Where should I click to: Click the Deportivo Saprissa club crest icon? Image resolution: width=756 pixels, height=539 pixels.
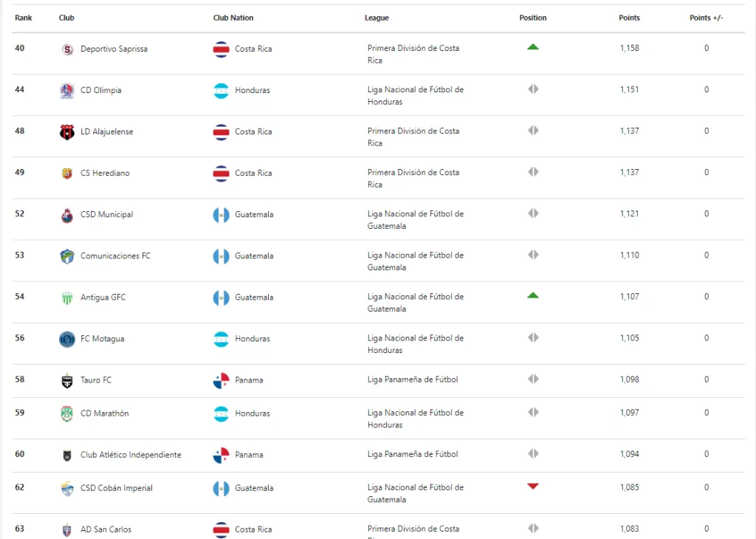(67, 49)
